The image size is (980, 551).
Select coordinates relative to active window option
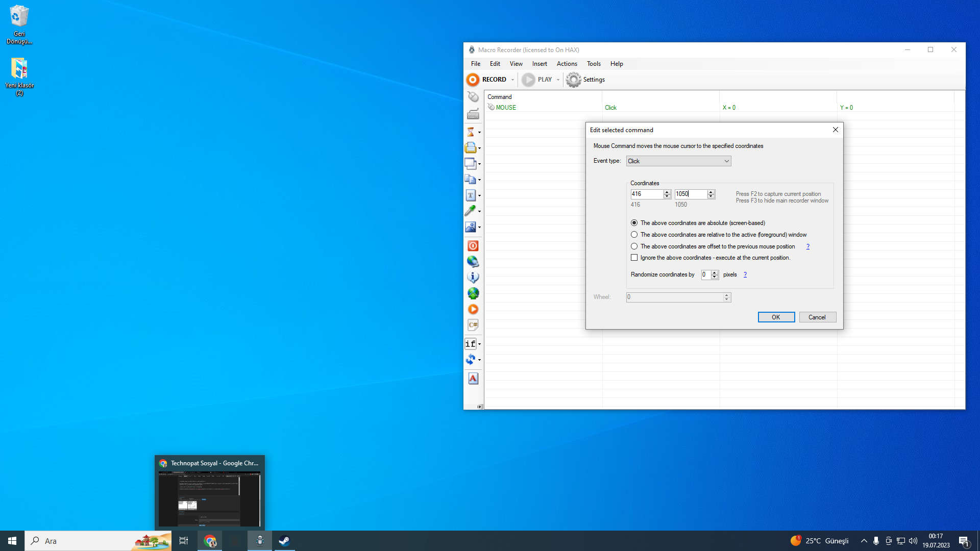tap(634, 235)
